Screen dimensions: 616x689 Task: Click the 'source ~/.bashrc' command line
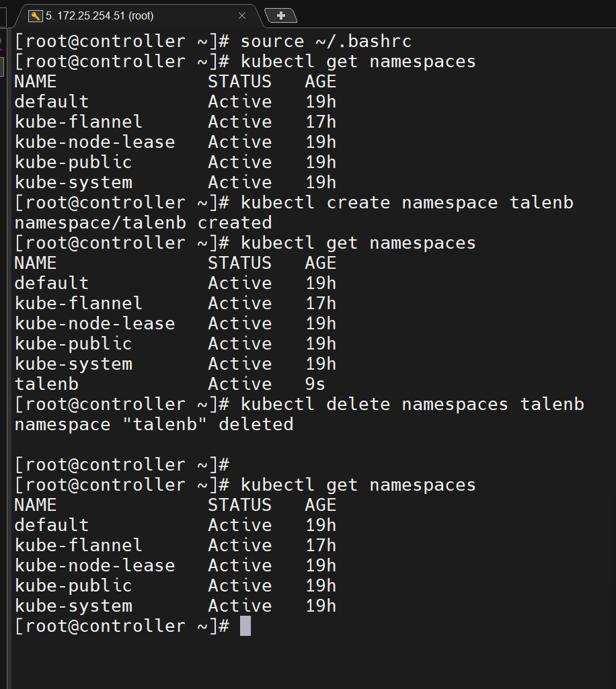point(325,41)
